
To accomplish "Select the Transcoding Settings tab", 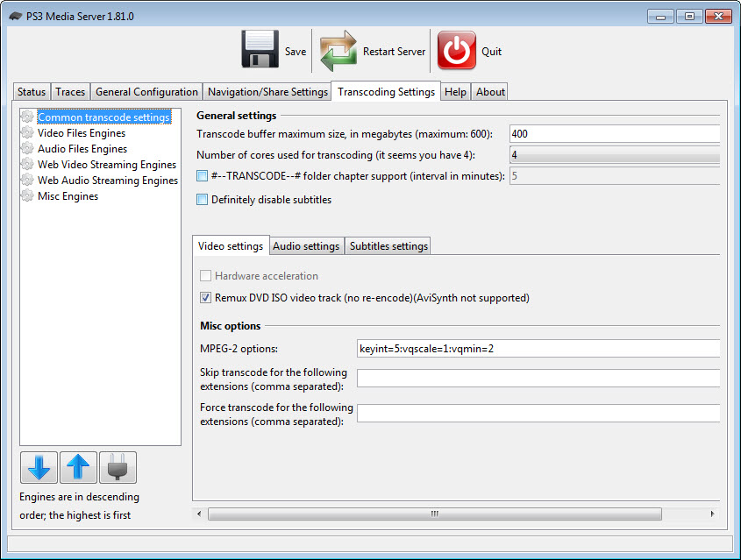I will pos(386,92).
